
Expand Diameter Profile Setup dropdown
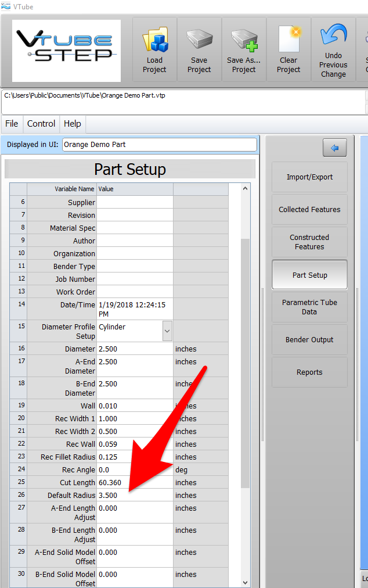click(x=167, y=331)
